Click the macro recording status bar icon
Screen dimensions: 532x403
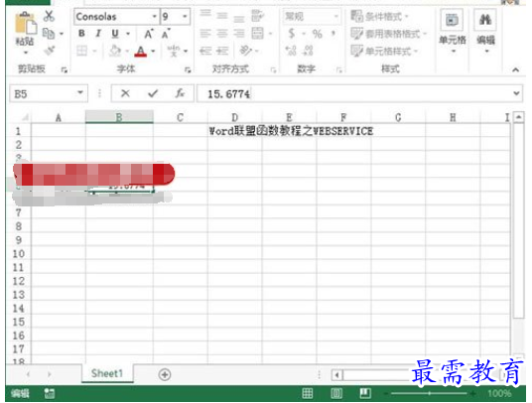pos(50,393)
